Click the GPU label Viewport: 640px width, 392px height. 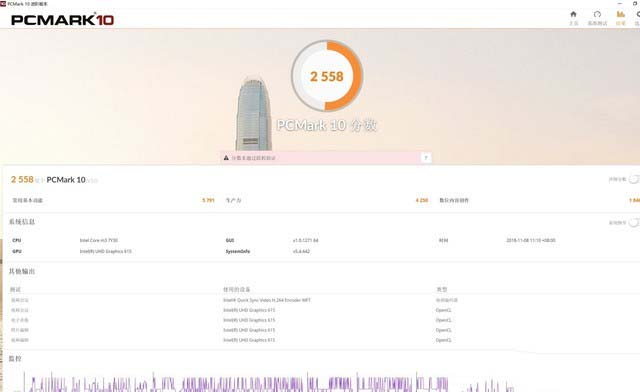17,251
